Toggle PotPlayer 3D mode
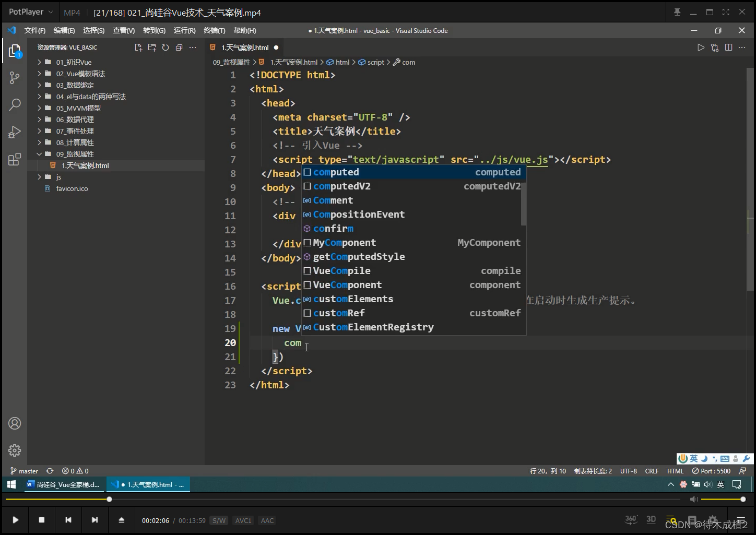 click(651, 519)
